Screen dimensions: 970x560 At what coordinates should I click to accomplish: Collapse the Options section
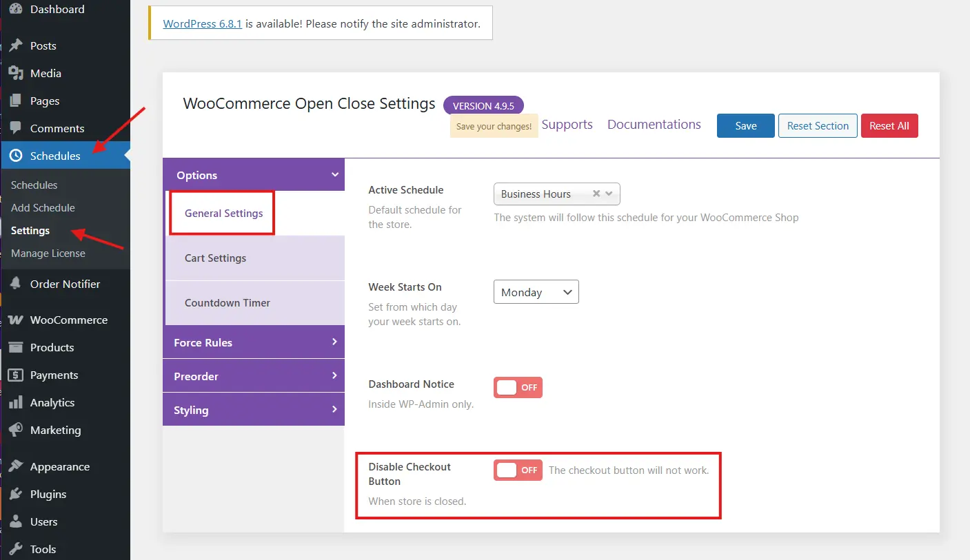point(254,175)
